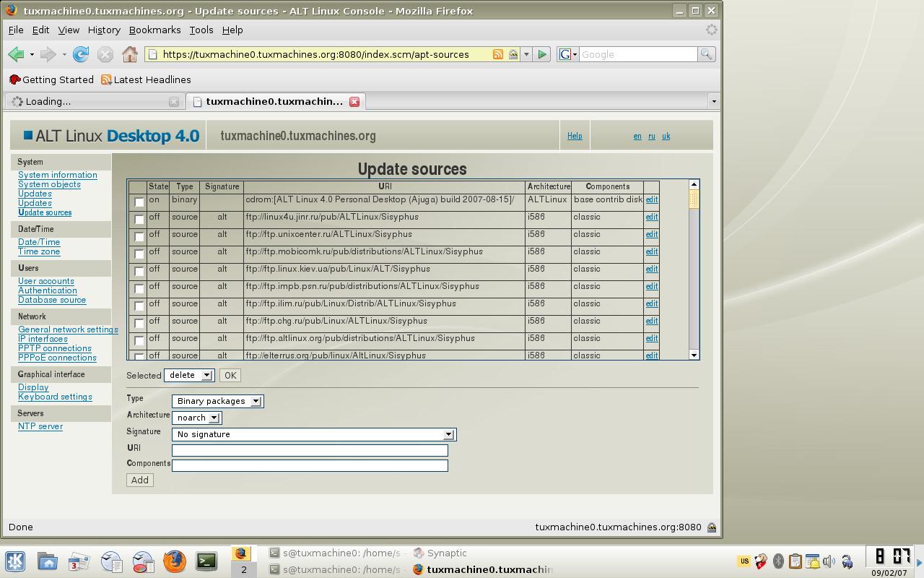924x578 pixels.
Task: Click the green Go arrow button
Action: pos(542,54)
